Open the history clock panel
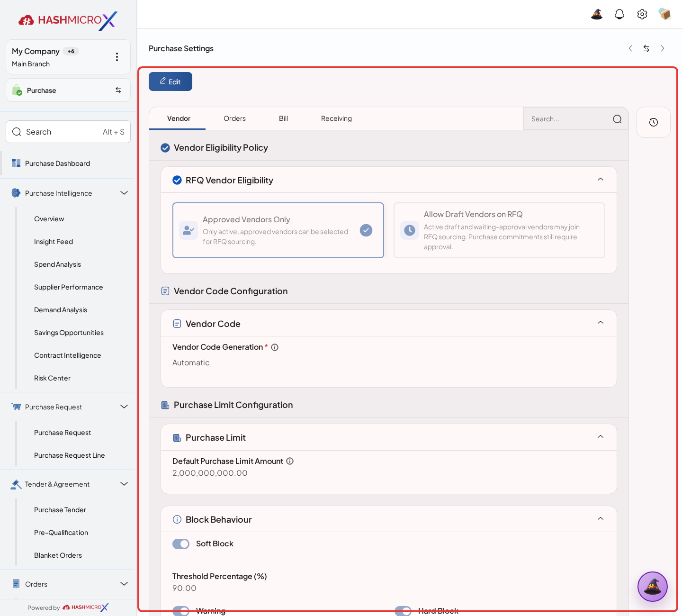 coord(654,122)
